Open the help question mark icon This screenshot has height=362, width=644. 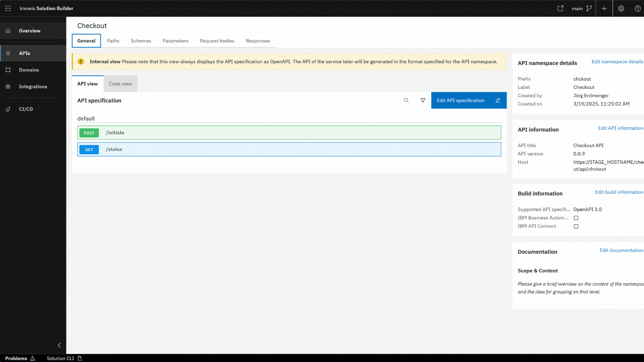pyautogui.click(x=638, y=8)
